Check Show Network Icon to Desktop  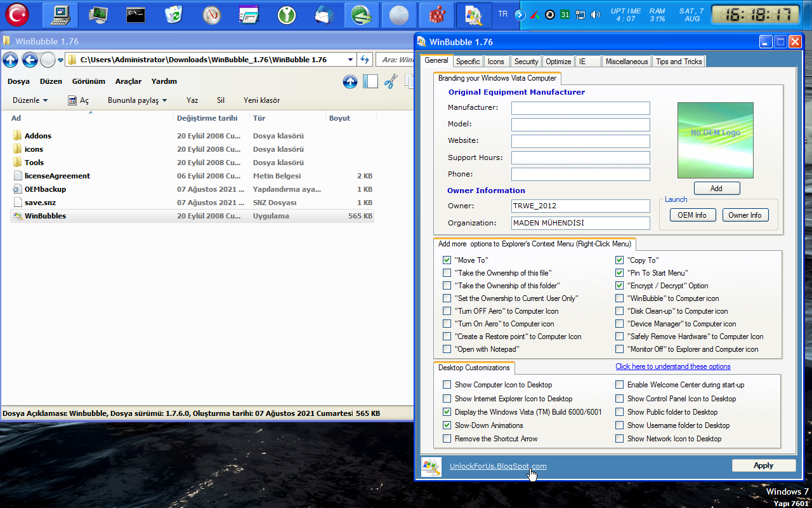click(620, 439)
